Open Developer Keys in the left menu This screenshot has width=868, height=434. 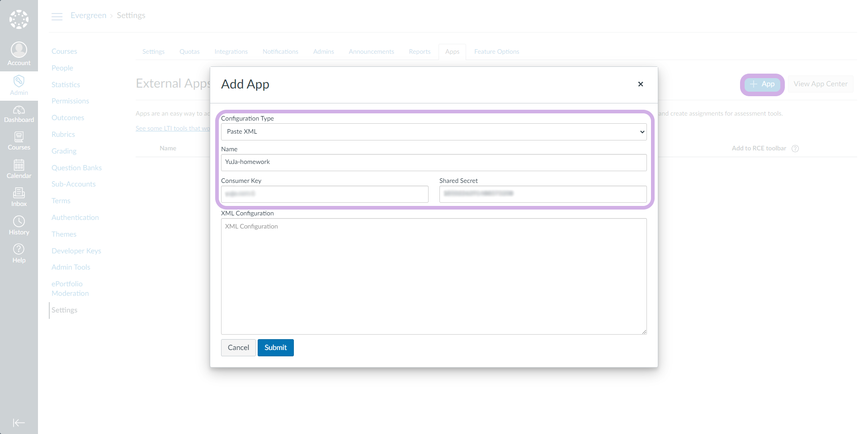tap(76, 251)
